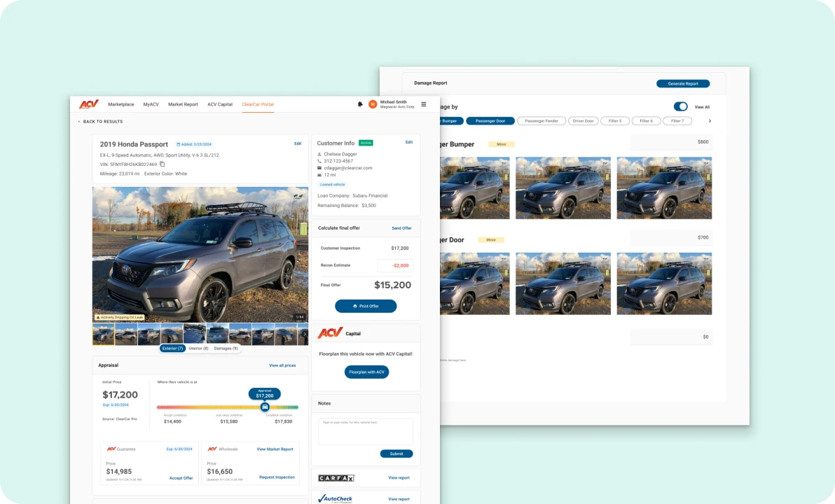Advance the photo thumbnail strip with the arrow
Image resolution: width=835 pixels, height=504 pixels.
pyautogui.click(x=305, y=334)
